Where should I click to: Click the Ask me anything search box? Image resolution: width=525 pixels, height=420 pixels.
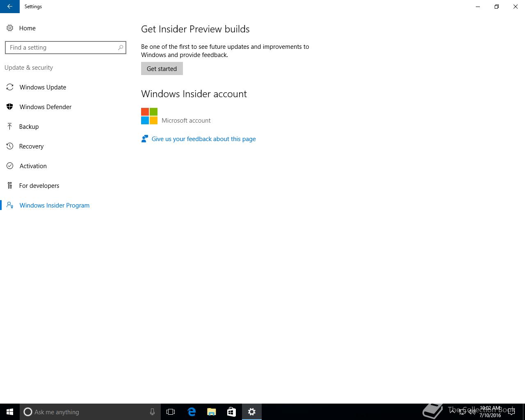tap(90, 412)
